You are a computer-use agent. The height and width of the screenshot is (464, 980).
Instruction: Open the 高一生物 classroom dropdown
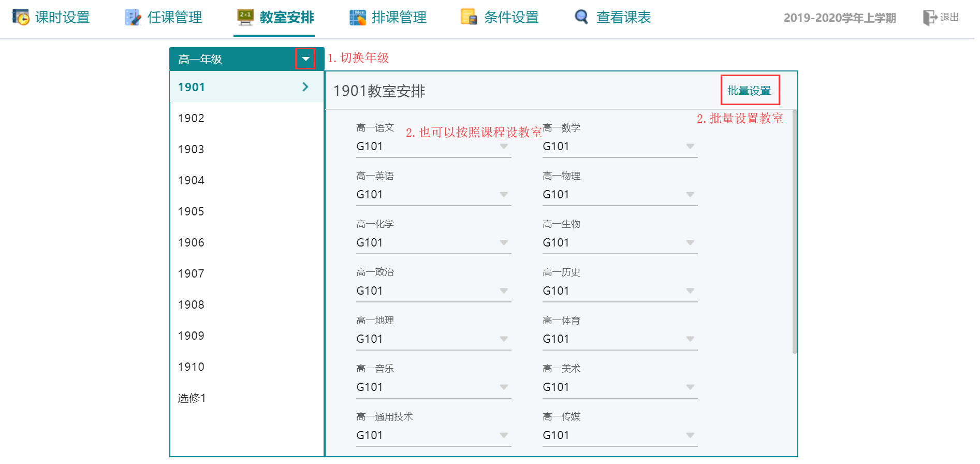pyautogui.click(x=620, y=243)
